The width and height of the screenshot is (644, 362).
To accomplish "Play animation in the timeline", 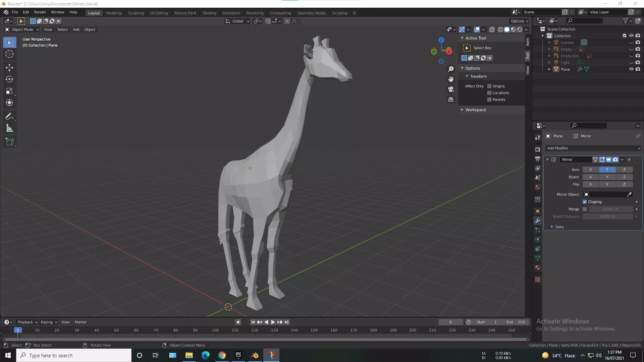I will (273, 322).
